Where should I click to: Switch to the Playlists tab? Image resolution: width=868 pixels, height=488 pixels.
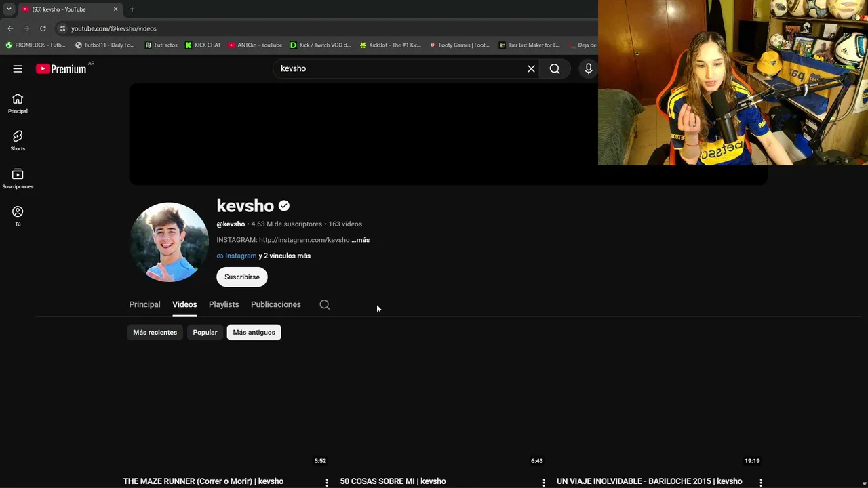[x=224, y=305]
